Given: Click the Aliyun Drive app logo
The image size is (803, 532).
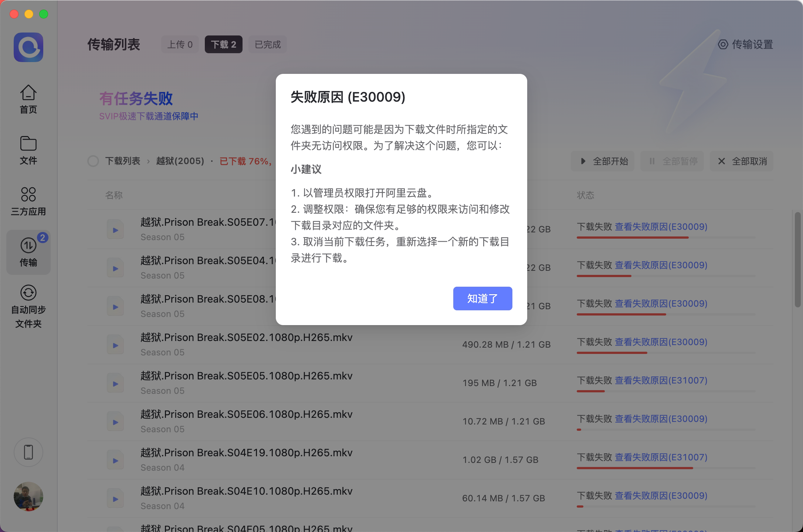Looking at the screenshot, I should [x=28, y=47].
